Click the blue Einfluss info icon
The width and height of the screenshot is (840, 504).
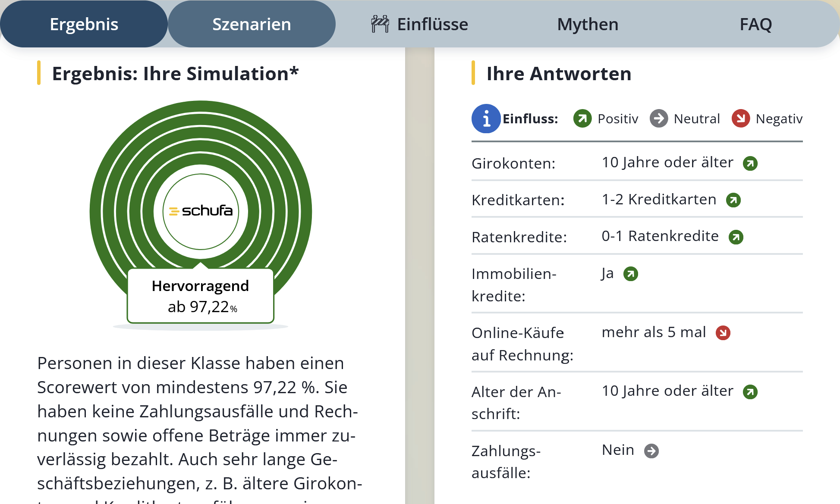coord(486,119)
